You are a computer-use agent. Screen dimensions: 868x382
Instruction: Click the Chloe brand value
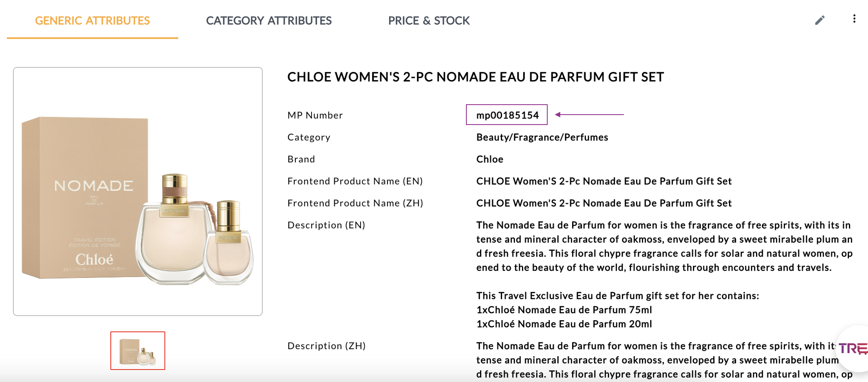tap(490, 159)
